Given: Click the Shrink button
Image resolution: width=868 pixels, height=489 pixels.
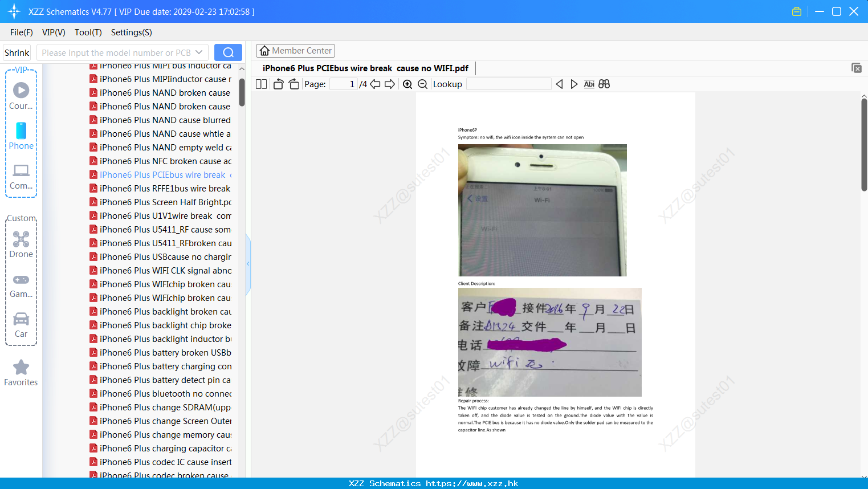Looking at the screenshot, I should click(x=17, y=52).
